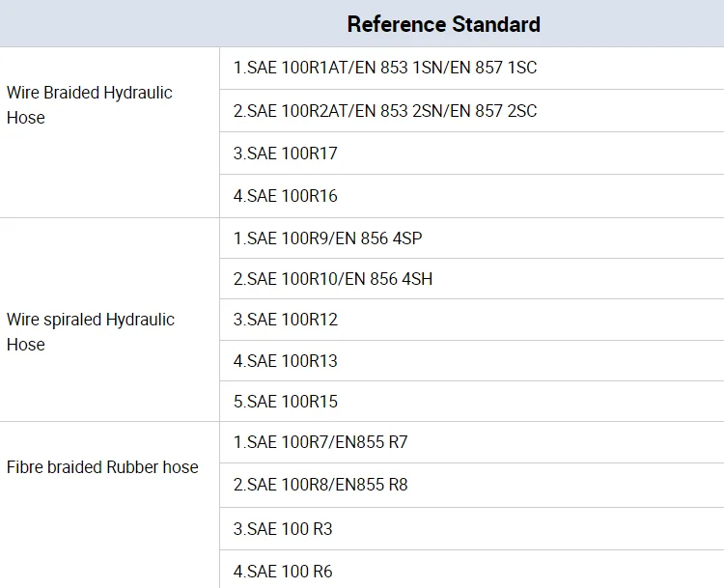The image size is (724, 588).
Task: Select the Wire spiraled Hydraulic Hose cell
Action: coord(90,331)
